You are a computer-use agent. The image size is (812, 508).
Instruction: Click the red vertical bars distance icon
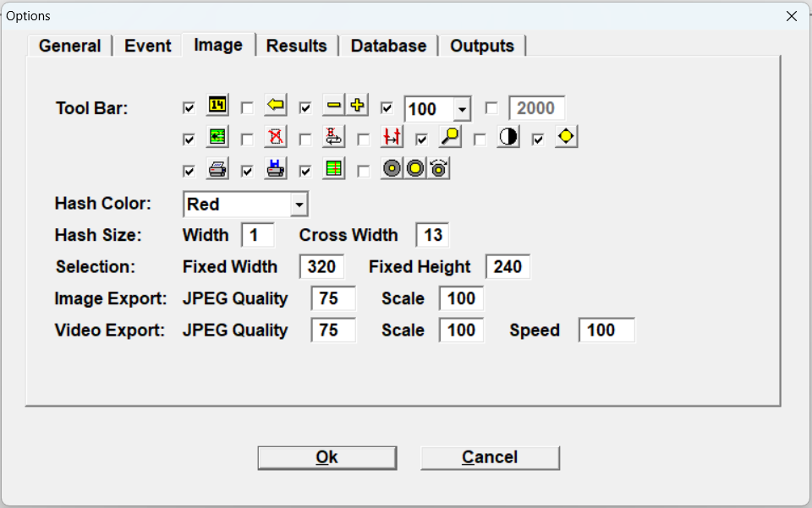[x=392, y=137]
